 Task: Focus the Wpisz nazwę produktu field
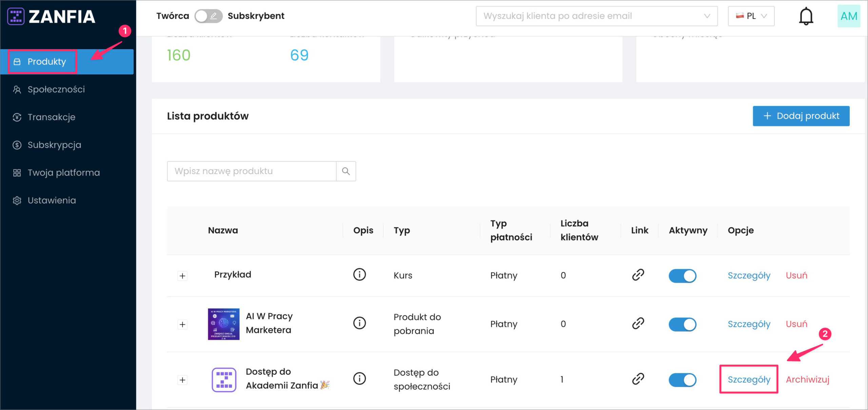[x=251, y=171]
